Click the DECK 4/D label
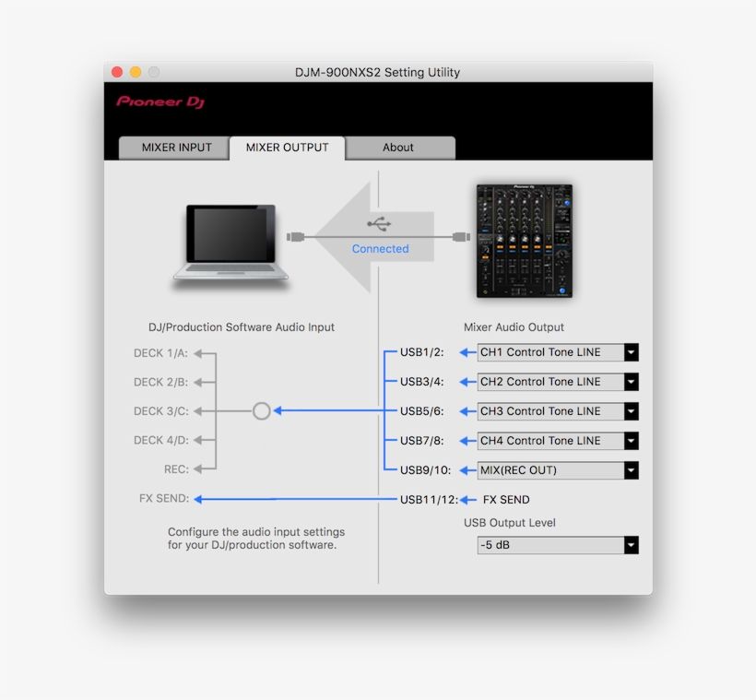Image resolution: width=756 pixels, height=700 pixels. coord(160,440)
